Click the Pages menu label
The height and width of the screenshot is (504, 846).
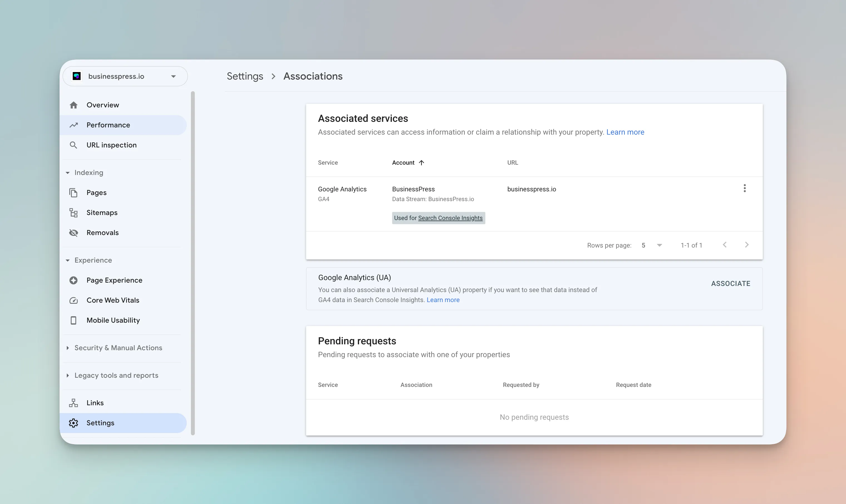(97, 192)
